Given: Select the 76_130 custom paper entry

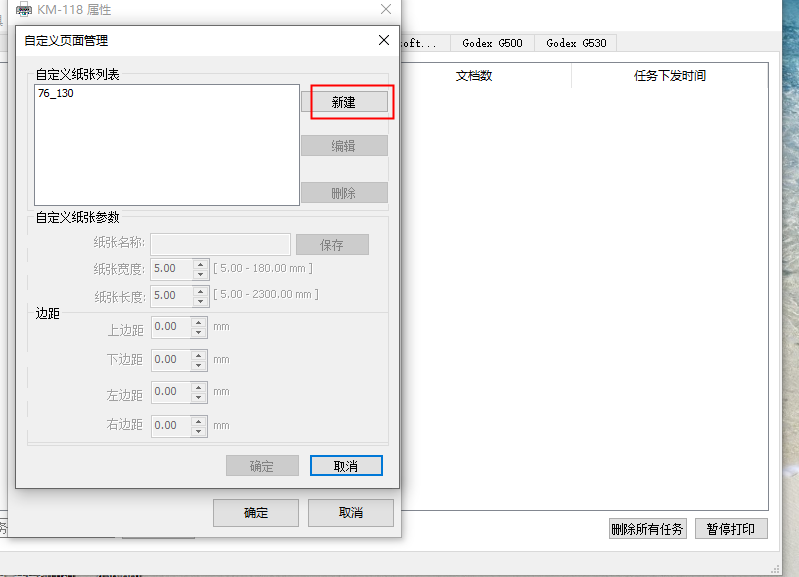Looking at the screenshot, I should click(x=56, y=94).
